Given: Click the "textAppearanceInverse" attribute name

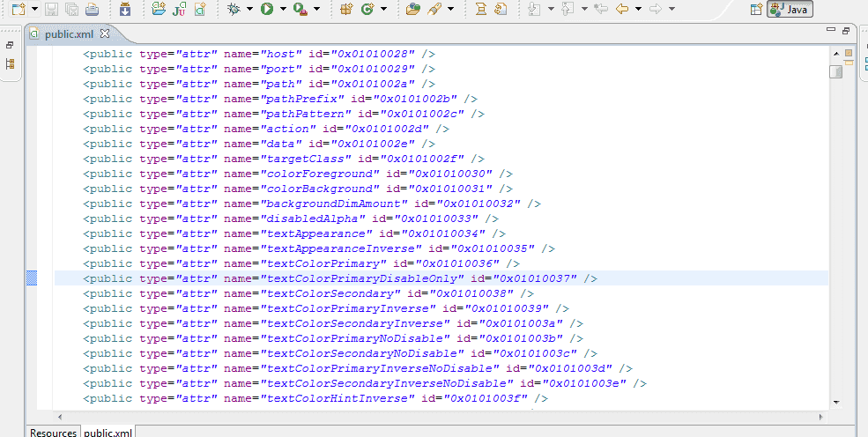Looking at the screenshot, I should (341, 248).
